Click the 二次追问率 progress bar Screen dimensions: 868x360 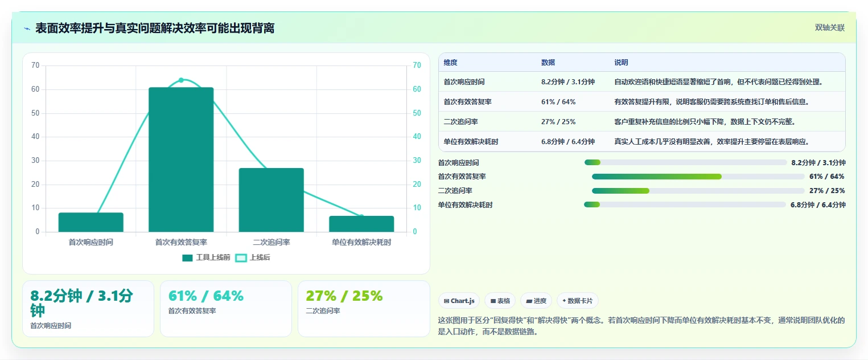coord(698,191)
